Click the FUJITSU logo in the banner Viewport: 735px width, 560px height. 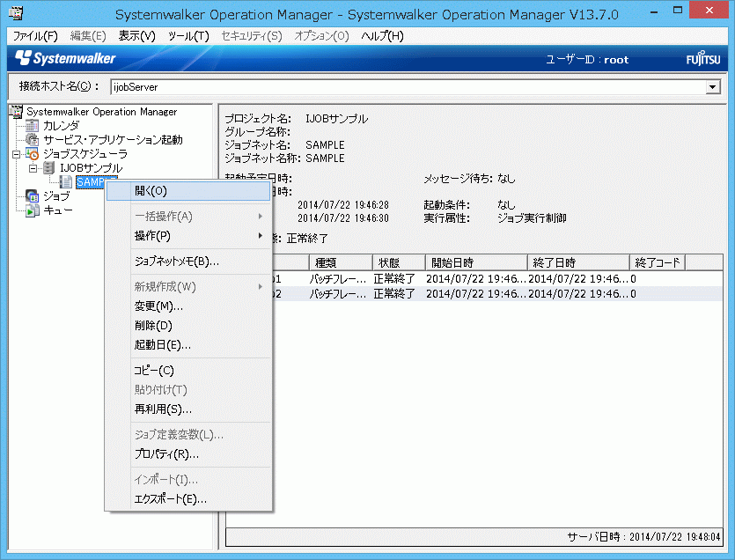[x=703, y=59]
